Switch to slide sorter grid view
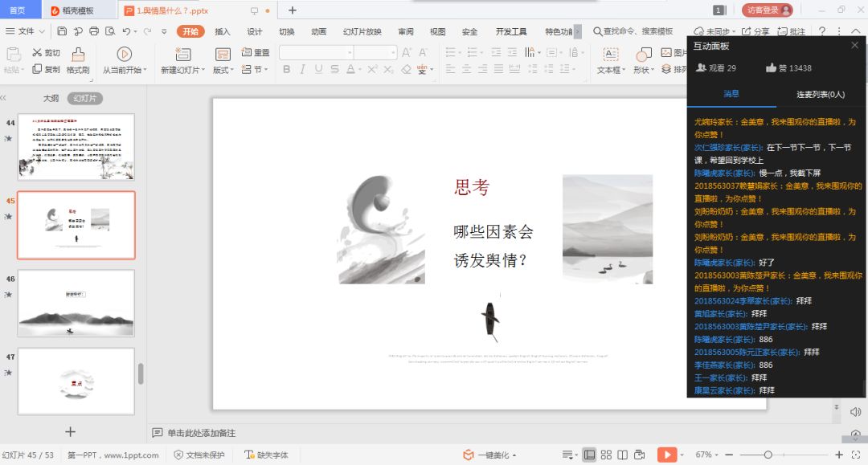The image size is (868, 465). [x=607, y=455]
